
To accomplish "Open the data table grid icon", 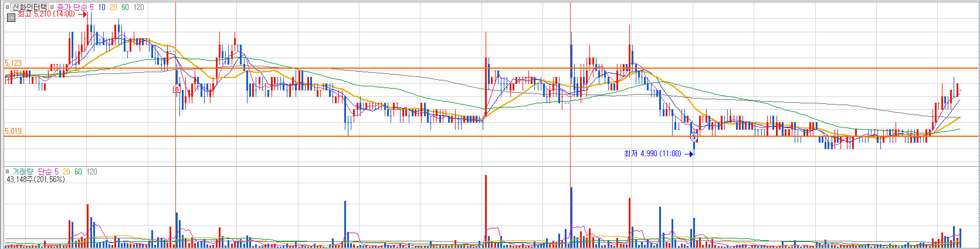I will tap(11, 18).
